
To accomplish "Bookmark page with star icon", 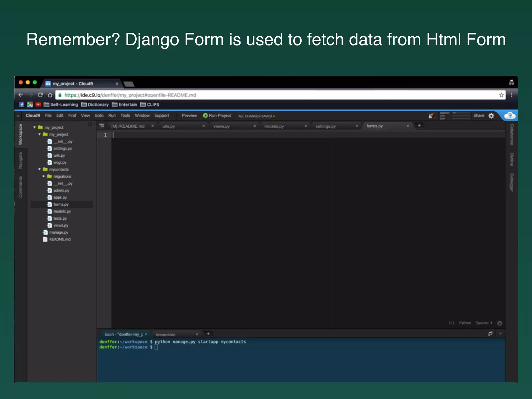I will coord(501,95).
